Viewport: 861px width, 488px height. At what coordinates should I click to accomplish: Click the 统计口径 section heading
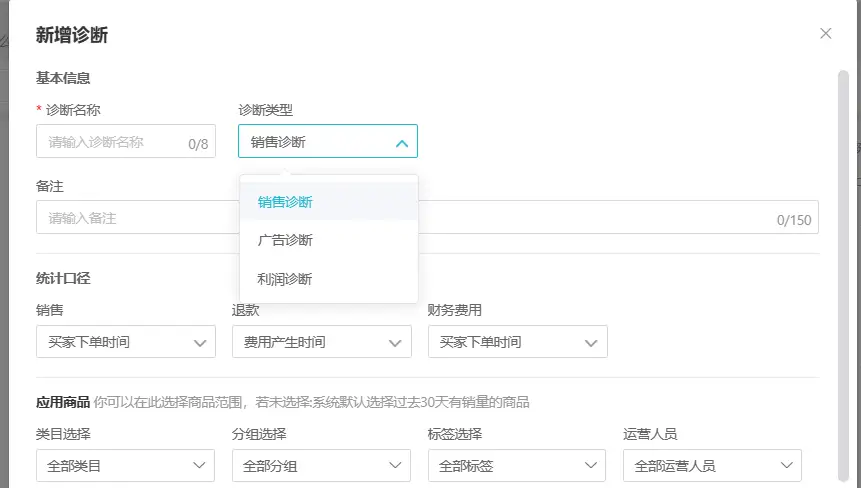click(x=63, y=278)
